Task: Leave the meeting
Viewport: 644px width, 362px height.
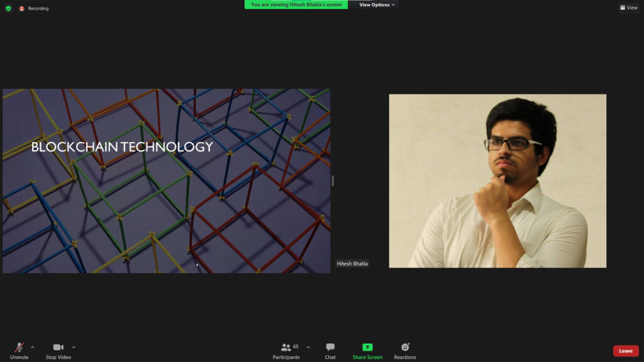Action: pyautogui.click(x=626, y=351)
